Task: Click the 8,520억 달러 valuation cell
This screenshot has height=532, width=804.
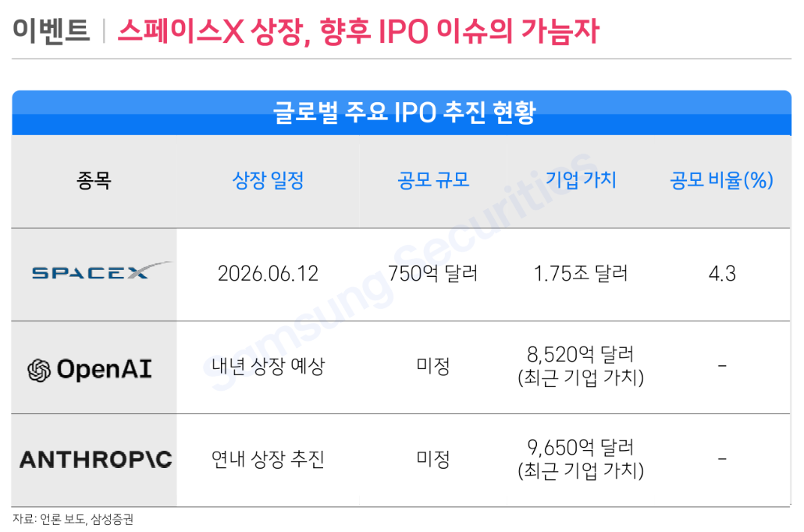Action: (581, 366)
